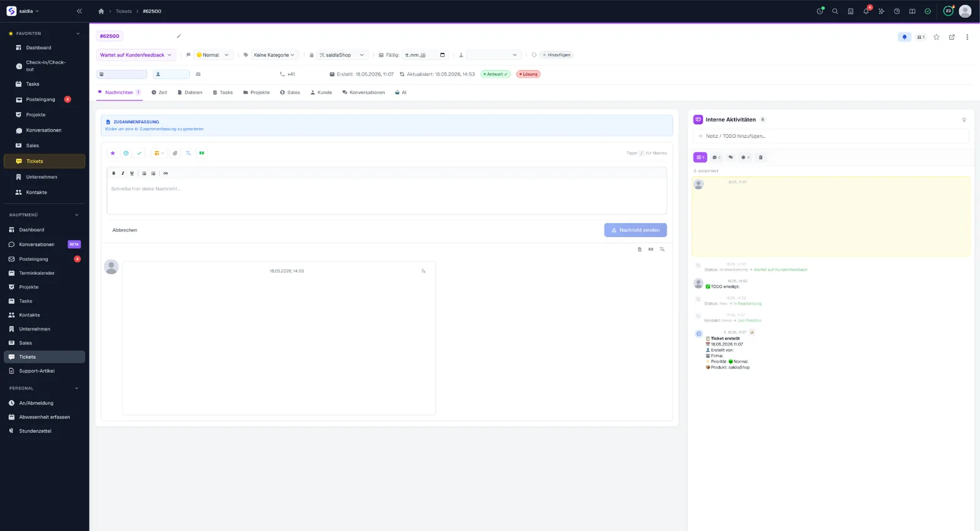Open the ticket Projekte tab

(x=257, y=92)
